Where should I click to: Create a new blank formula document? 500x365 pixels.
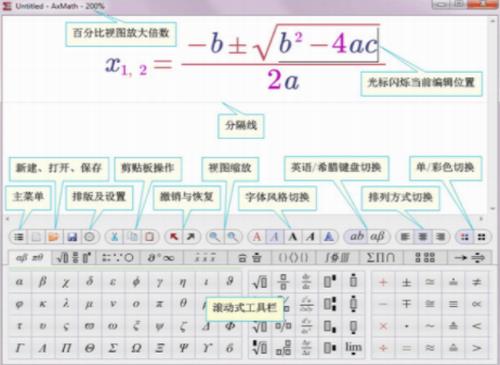36,237
